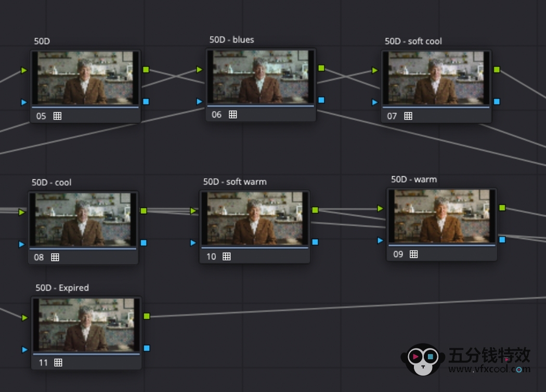Click the blue key input of node 11
Viewport: 546px width, 392px height.
(x=24, y=349)
